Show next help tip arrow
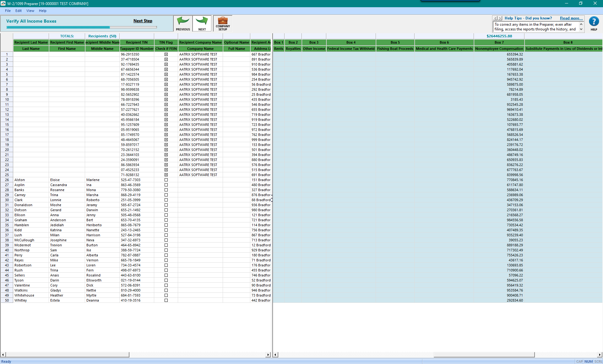The height and width of the screenshot is (364, 603). coord(500,19)
